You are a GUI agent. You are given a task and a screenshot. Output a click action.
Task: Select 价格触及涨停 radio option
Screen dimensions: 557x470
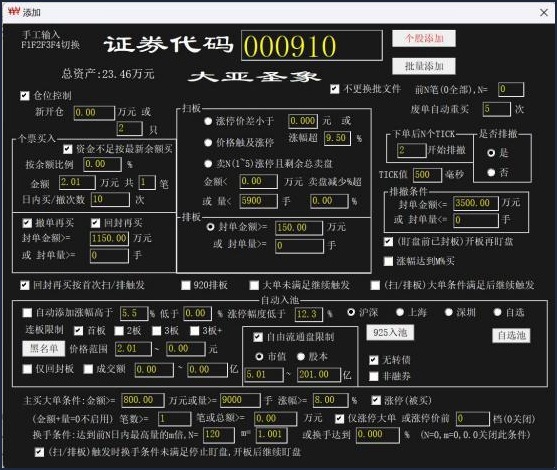208,143
